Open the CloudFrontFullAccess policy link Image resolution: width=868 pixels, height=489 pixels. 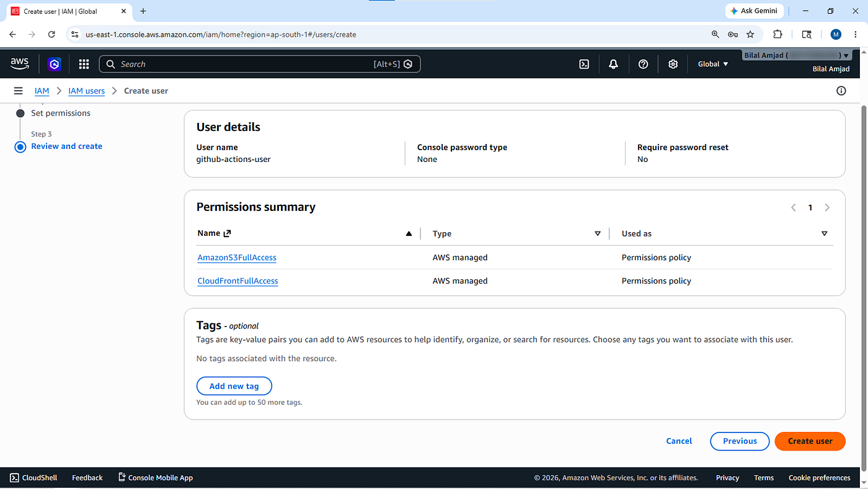coord(237,281)
